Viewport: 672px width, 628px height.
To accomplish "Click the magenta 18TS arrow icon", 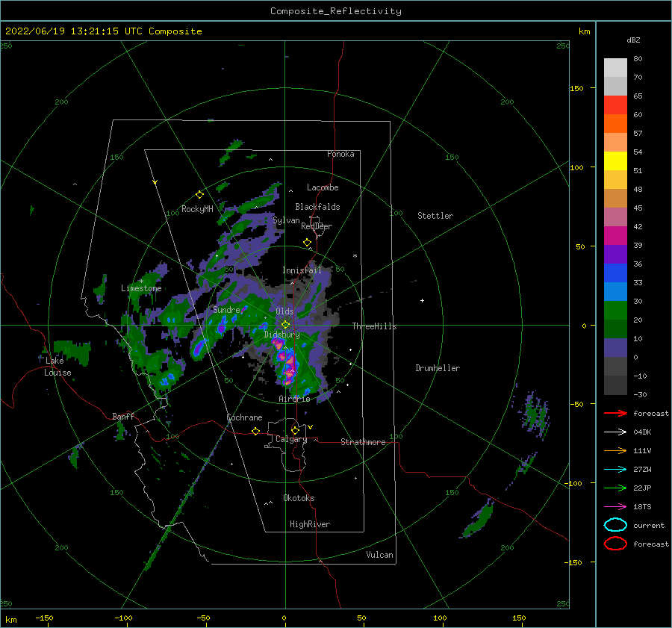I will click(x=615, y=507).
